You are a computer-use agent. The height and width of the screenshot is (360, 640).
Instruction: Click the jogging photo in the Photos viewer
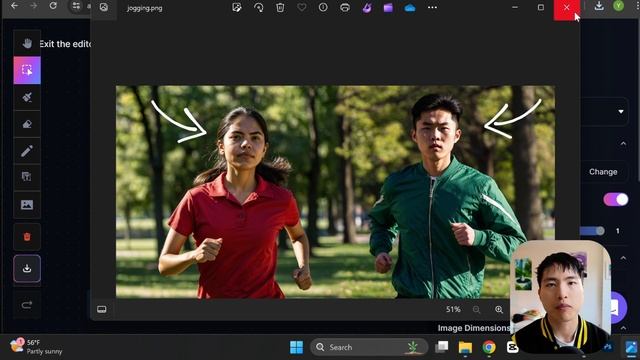coord(335,191)
